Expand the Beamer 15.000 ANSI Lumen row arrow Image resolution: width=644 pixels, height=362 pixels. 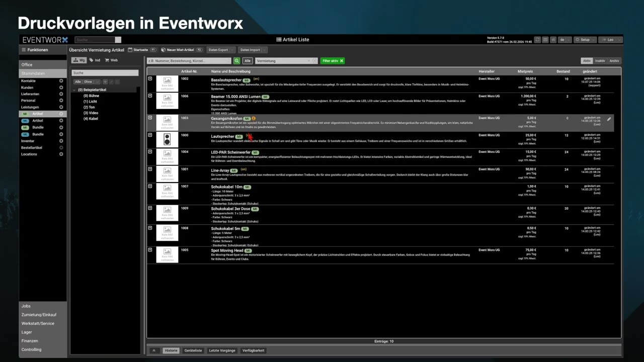click(150, 95)
